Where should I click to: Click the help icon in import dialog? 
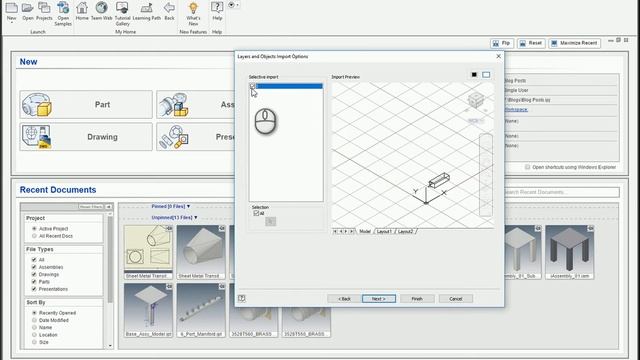pyautogui.click(x=242, y=298)
